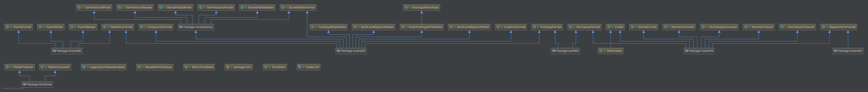Screen dimensions: 868x92
Task: Click the StoredFieldsWriter node
Action: pos(176,7)
